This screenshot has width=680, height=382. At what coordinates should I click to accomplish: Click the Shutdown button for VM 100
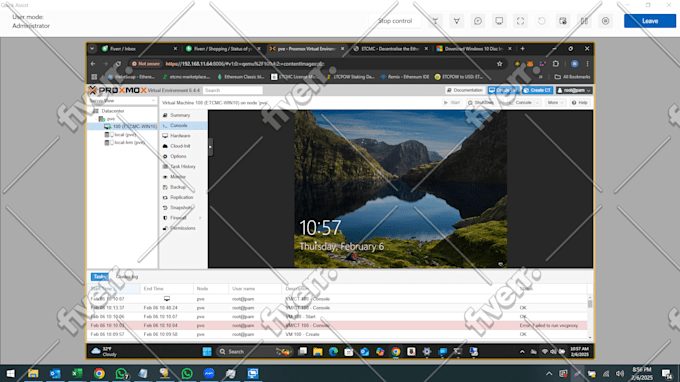(x=481, y=103)
